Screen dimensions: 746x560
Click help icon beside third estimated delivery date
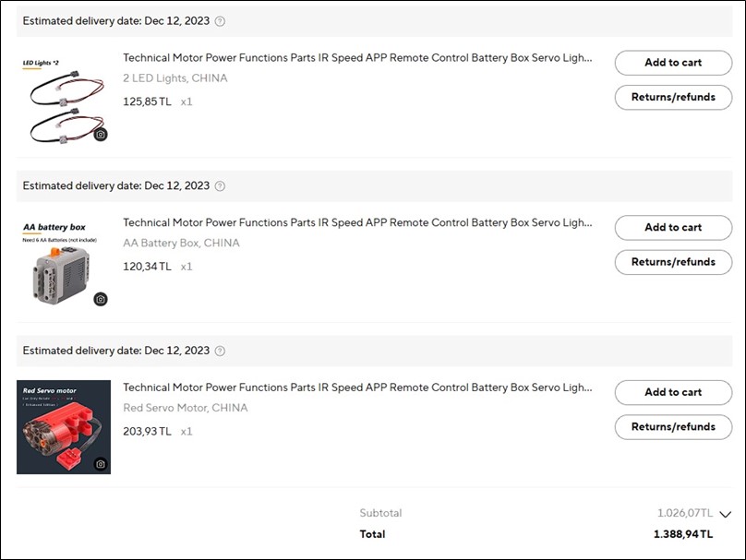(220, 351)
